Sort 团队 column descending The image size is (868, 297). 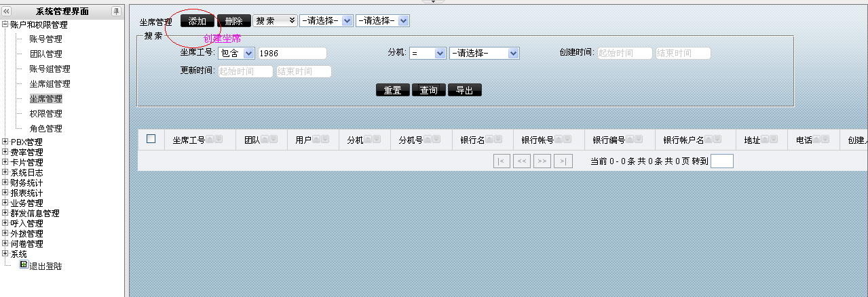(x=273, y=140)
